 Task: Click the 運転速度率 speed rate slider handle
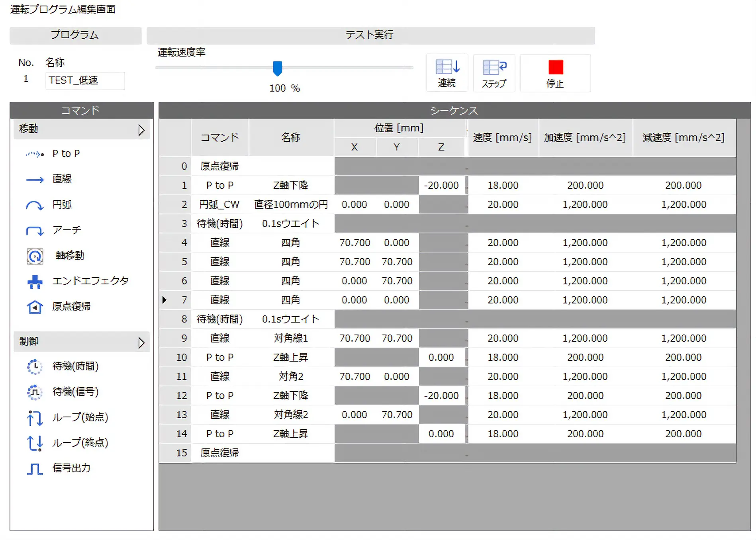(x=278, y=68)
